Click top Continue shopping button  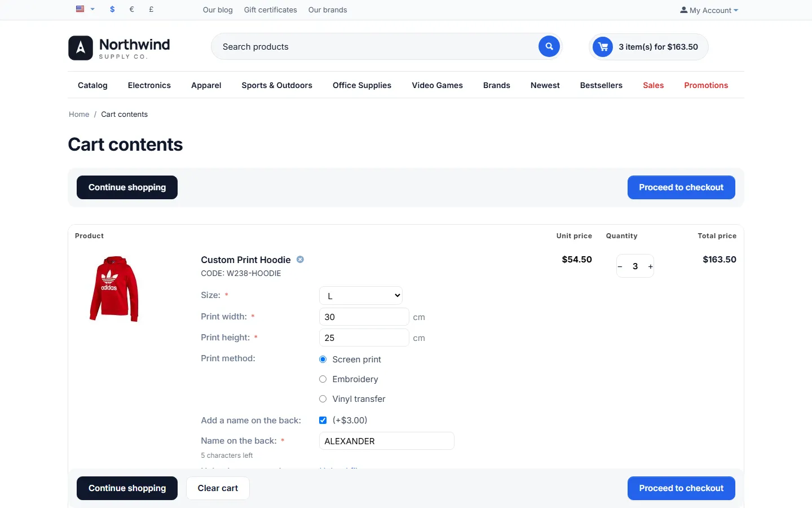[127, 187]
